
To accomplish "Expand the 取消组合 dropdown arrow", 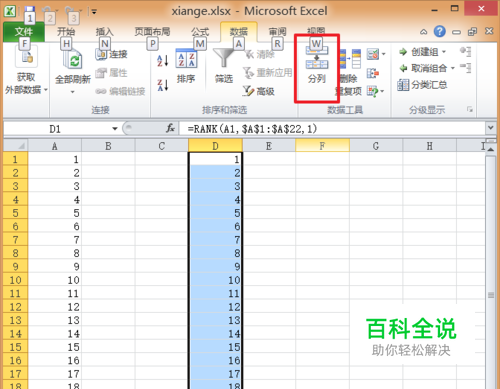I will click(x=453, y=68).
